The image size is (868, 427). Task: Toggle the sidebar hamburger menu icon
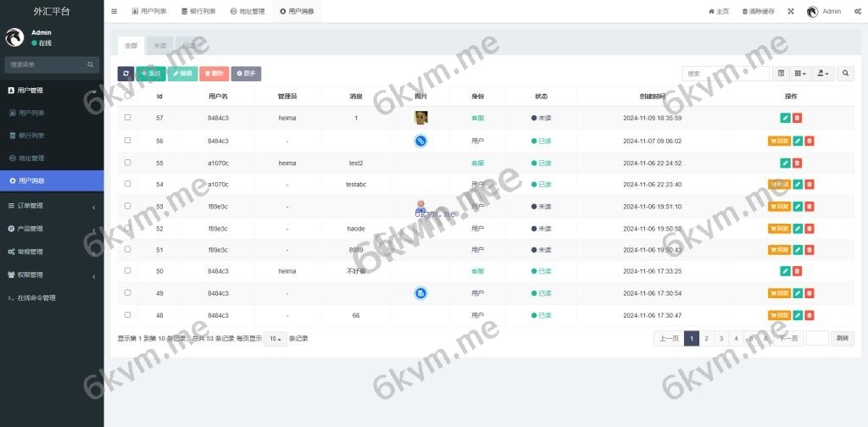coord(114,12)
